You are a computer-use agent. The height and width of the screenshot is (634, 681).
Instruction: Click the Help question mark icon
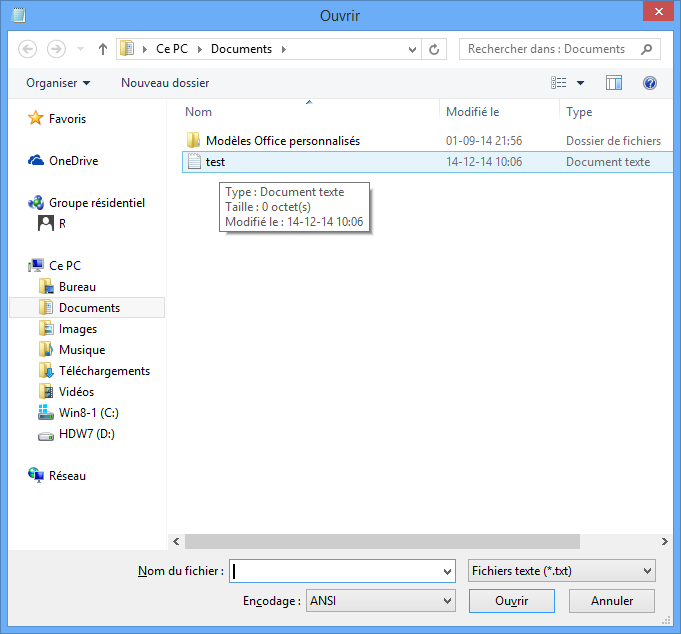(649, 83)
